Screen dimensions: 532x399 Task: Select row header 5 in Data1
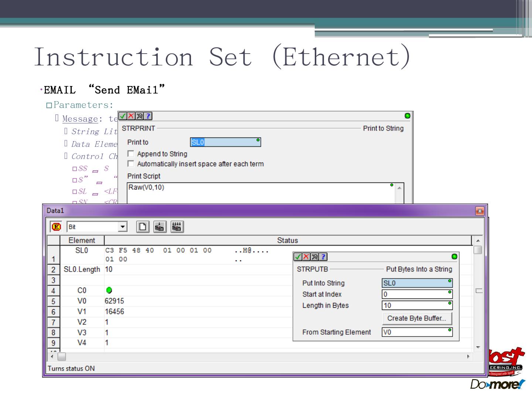(54, 301)
